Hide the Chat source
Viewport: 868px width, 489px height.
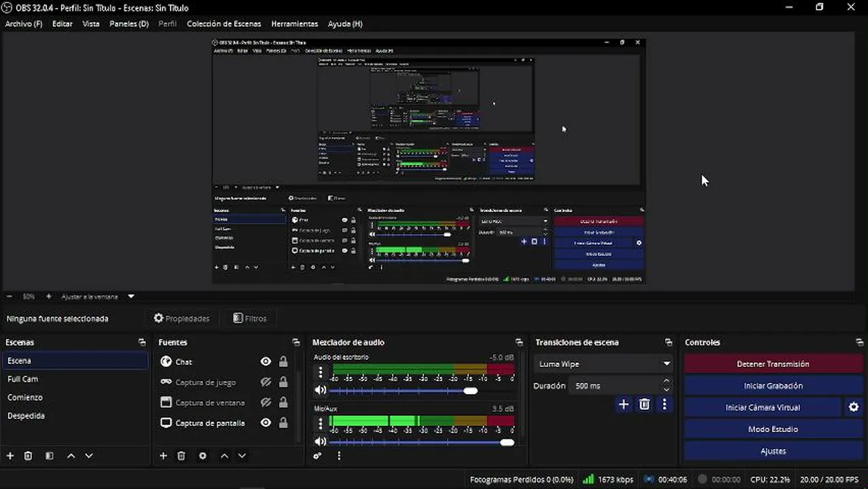pyautogui.click(x=266, y=362)
